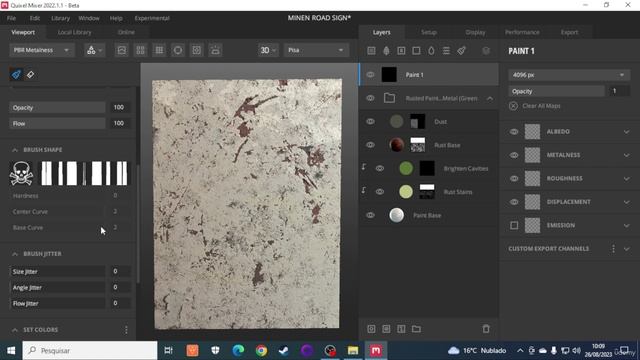Adjust the brush Opacity slider
This screenshot has height=360, width=640.
tap(57, 107)
